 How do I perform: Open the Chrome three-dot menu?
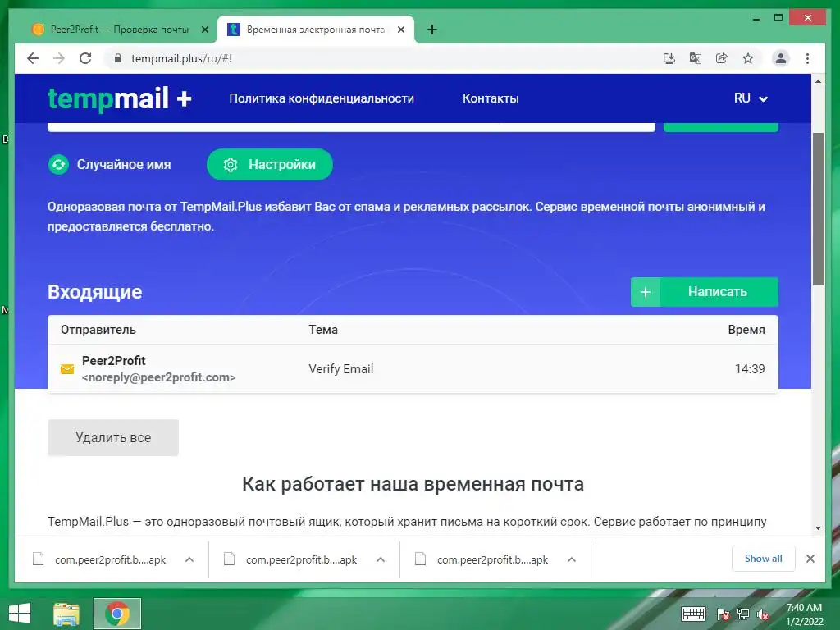tap(807, 58)
